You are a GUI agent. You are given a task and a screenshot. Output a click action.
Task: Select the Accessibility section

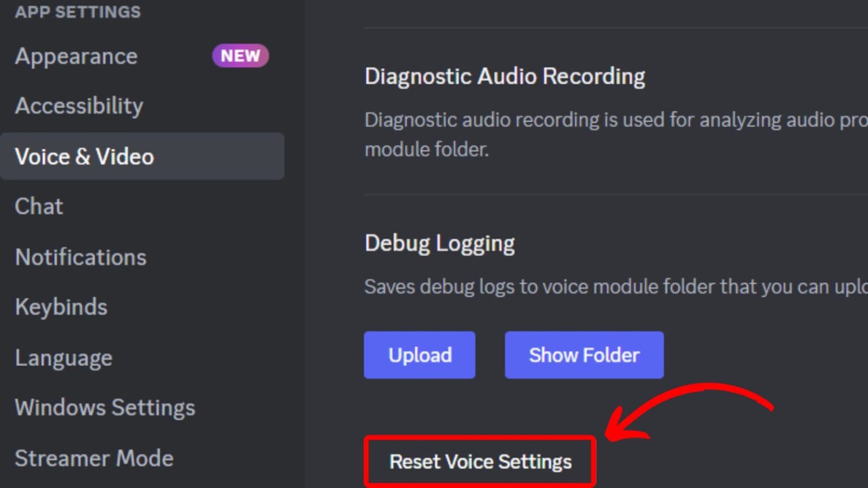tap(79, 106)
